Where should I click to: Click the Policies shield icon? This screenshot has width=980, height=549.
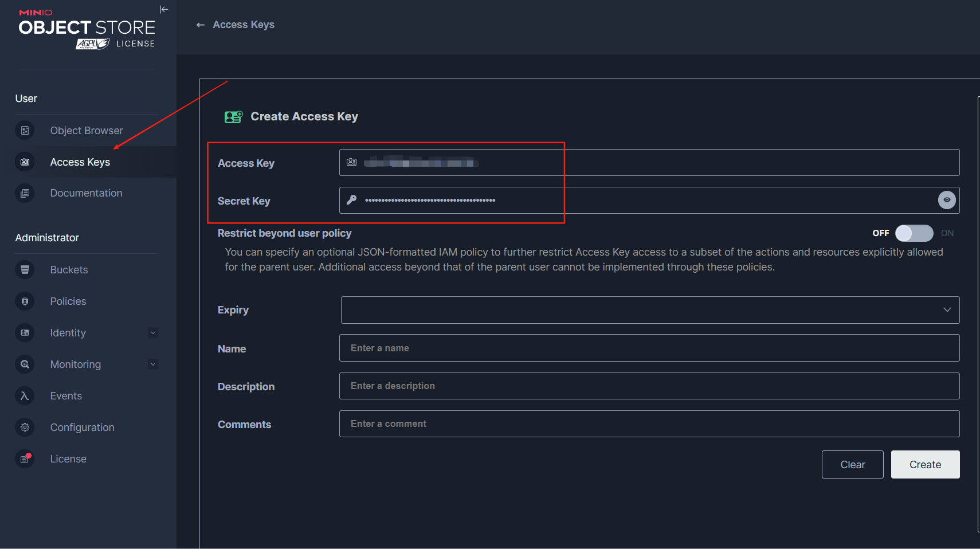coord(25,301)
